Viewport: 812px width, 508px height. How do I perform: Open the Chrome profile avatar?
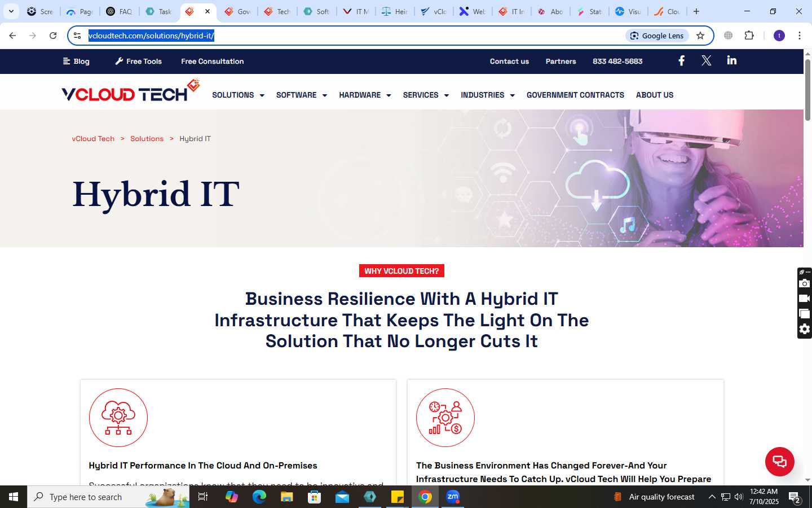779,36
